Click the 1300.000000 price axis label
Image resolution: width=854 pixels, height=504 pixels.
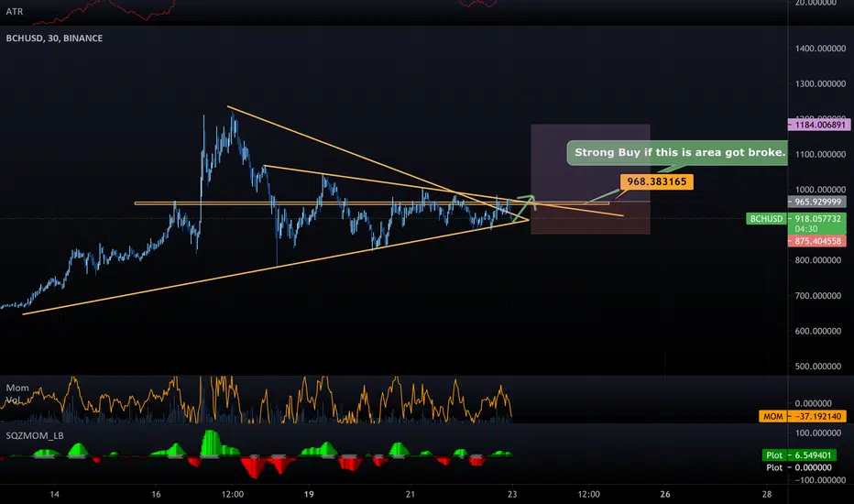coord(820,84)
